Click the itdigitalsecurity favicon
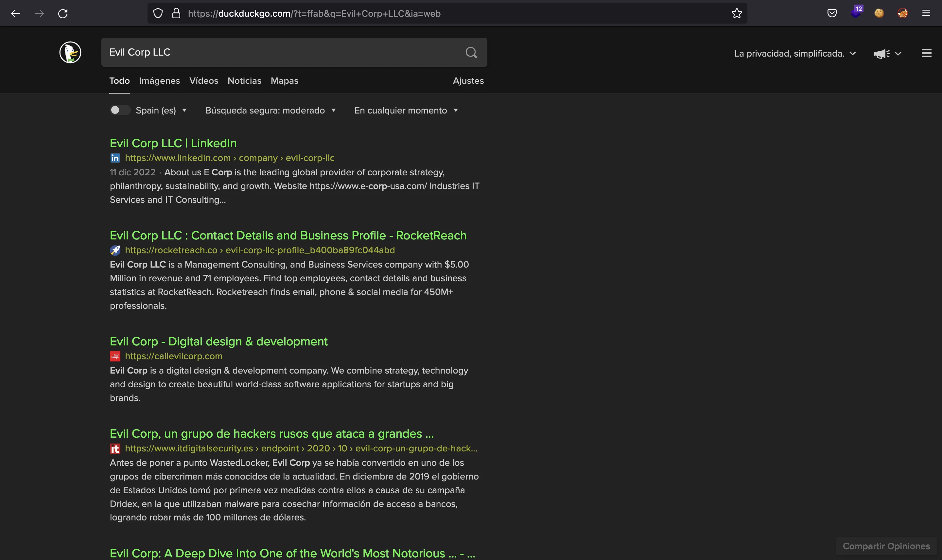This screenshot has width=942, height=560. tap(115, 449)
